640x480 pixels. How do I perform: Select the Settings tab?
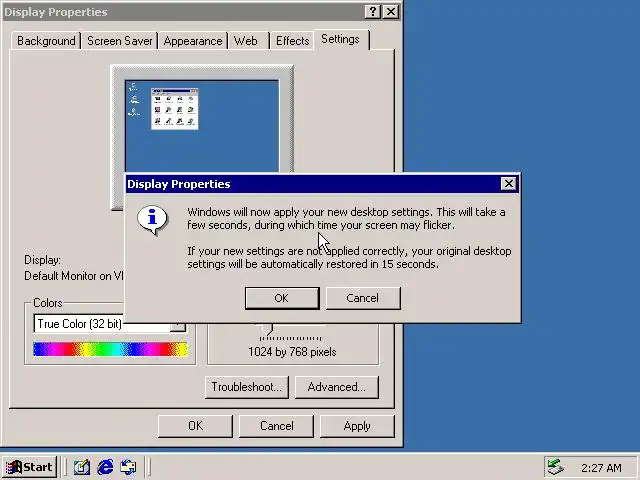tap(340, 39)
